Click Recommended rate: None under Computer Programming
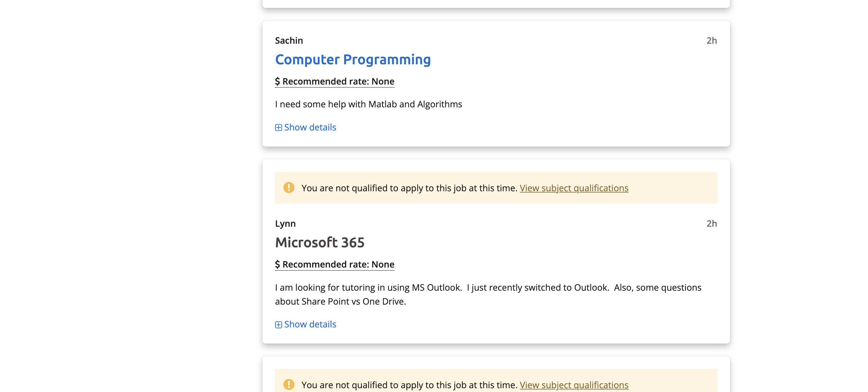This screenshot has height=392, width=868. tap(338, 82)
